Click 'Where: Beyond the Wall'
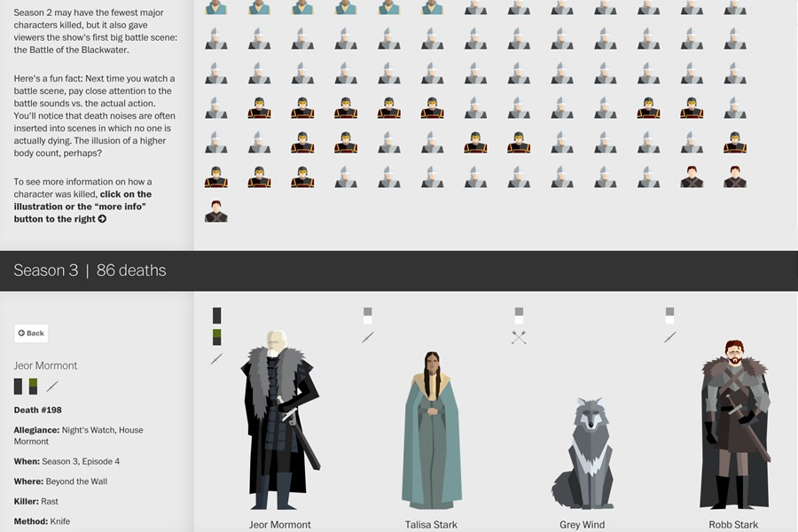 [60, 481]
